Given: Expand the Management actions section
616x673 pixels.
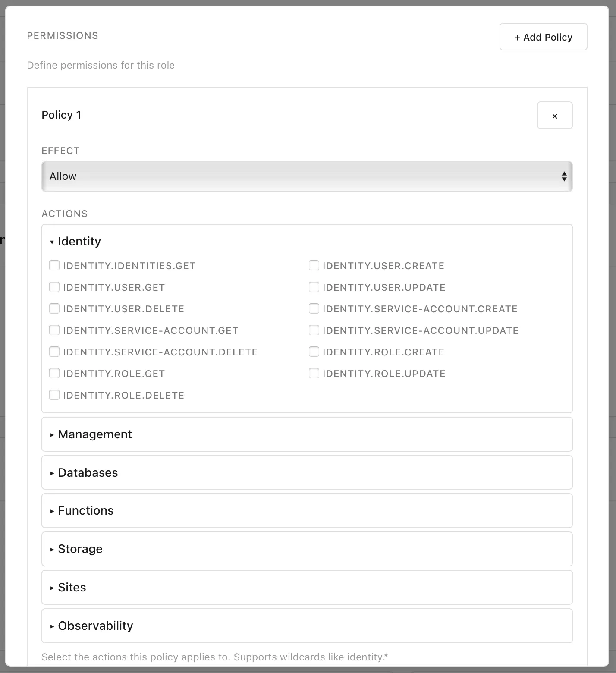Looking at the screenshot, I should (90, 434).
